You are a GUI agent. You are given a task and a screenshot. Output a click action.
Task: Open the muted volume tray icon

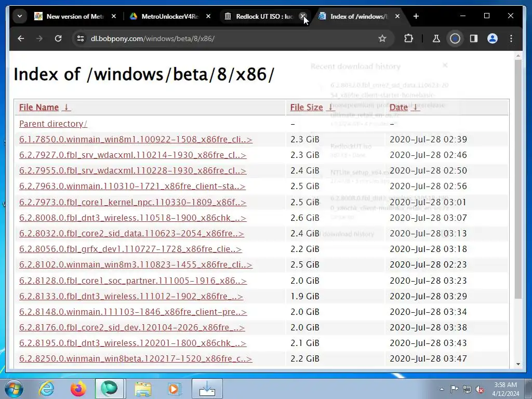click(480, 389)
